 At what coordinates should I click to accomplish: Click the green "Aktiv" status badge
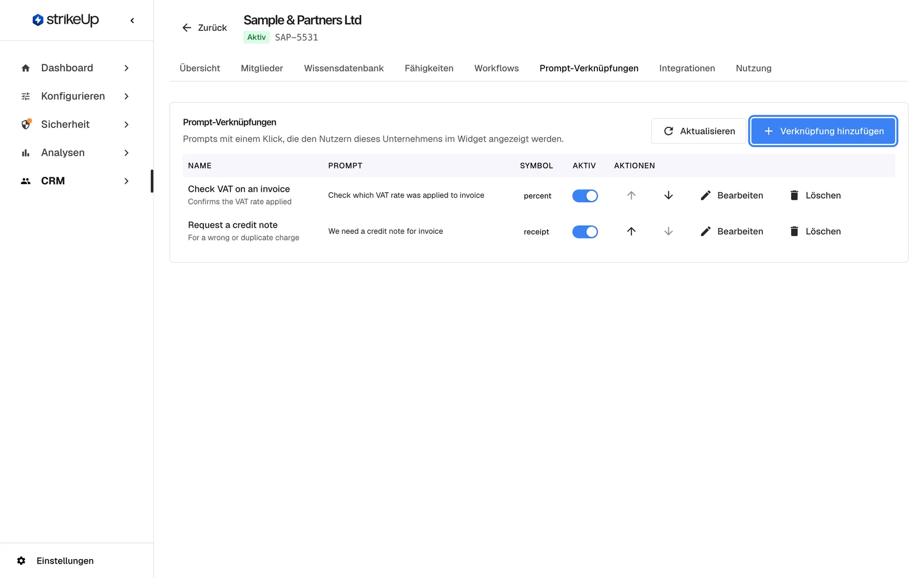[x=257, y=37]
